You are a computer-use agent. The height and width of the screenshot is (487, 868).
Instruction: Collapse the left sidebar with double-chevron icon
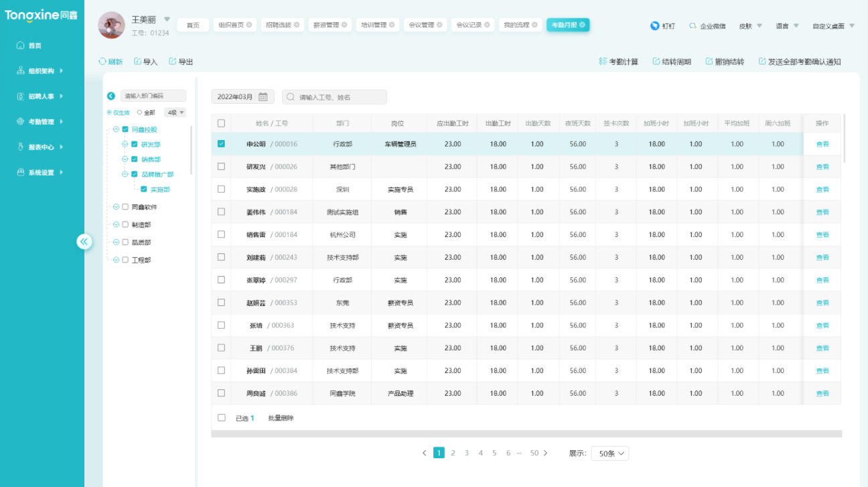click(84, 242)
